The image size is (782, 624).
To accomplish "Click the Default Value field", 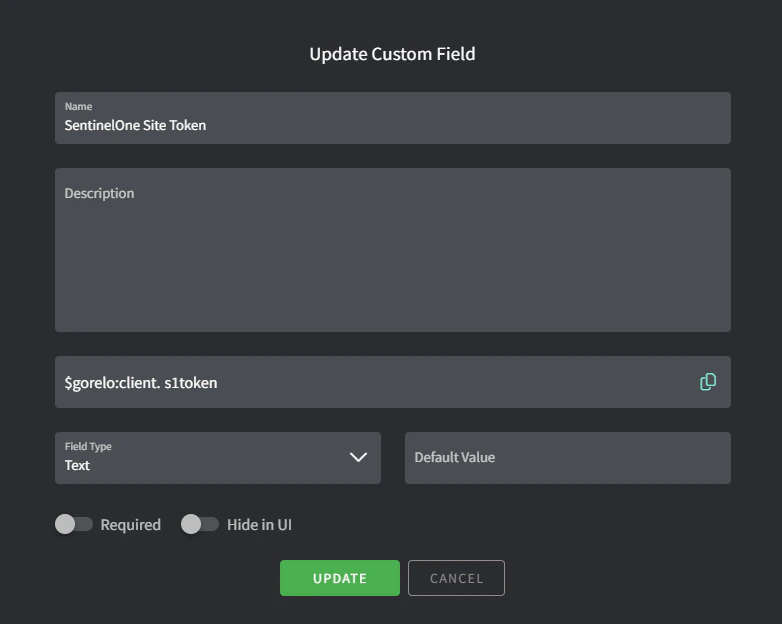I will 568,458.
